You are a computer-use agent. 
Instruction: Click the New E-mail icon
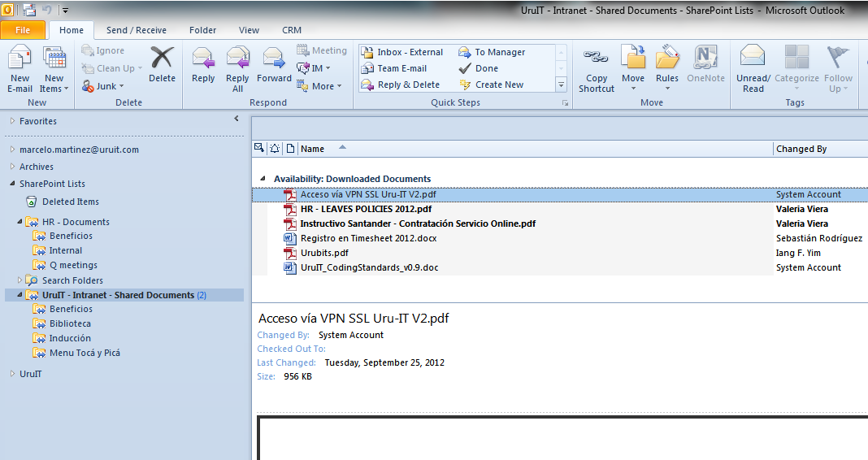click(x=20, y=59)
